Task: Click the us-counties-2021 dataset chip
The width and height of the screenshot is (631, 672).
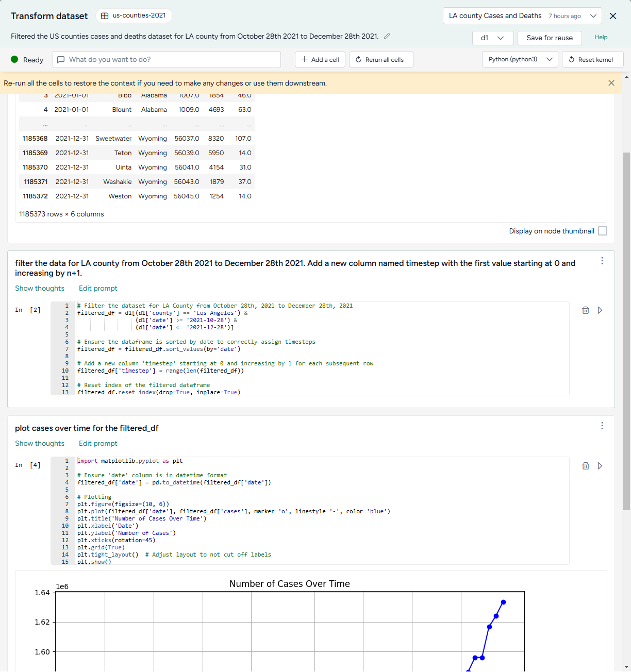Action: [x=134, y=15]
